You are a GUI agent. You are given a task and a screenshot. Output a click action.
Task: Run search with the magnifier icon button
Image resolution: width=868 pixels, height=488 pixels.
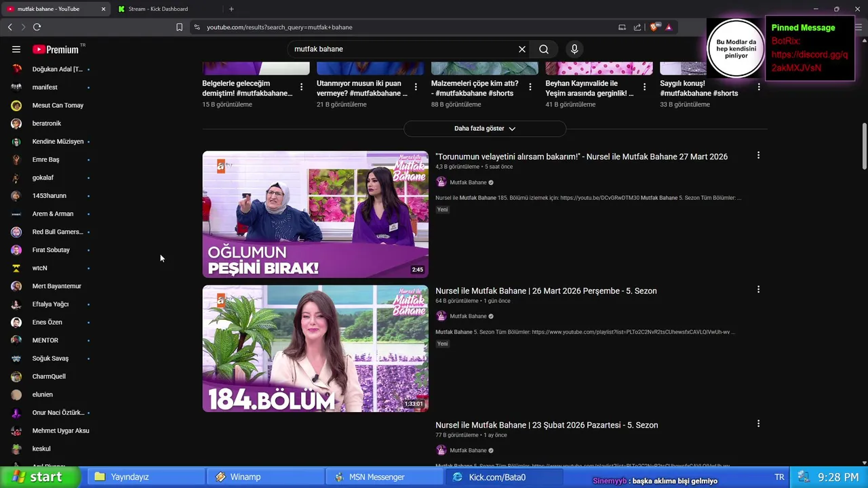[x=544, y=49]
